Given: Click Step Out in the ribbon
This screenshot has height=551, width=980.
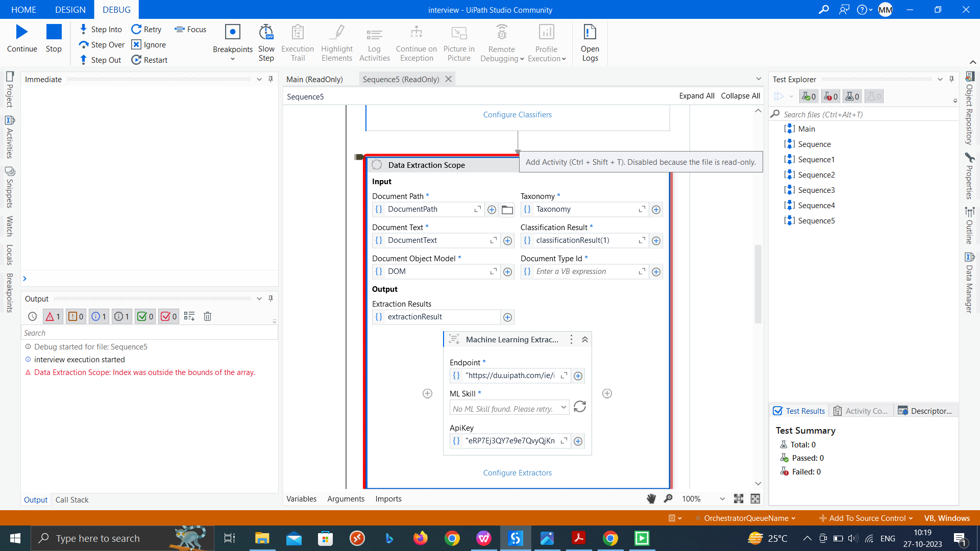Looking at the screenshot, I should (100, 60).
